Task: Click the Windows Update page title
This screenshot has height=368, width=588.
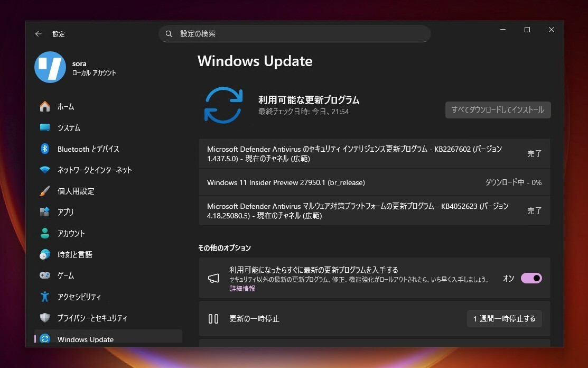Action: 255,61
